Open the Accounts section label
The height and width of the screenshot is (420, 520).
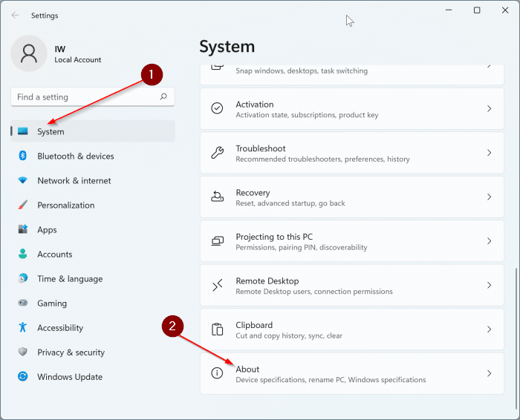pyautogui.click(x=55, y=254)
